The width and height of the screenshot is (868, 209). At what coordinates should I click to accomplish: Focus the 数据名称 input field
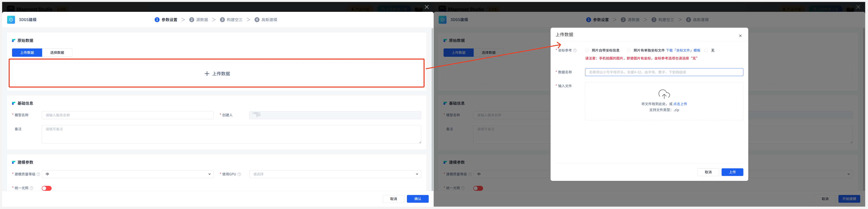click(x=664, y=72)
